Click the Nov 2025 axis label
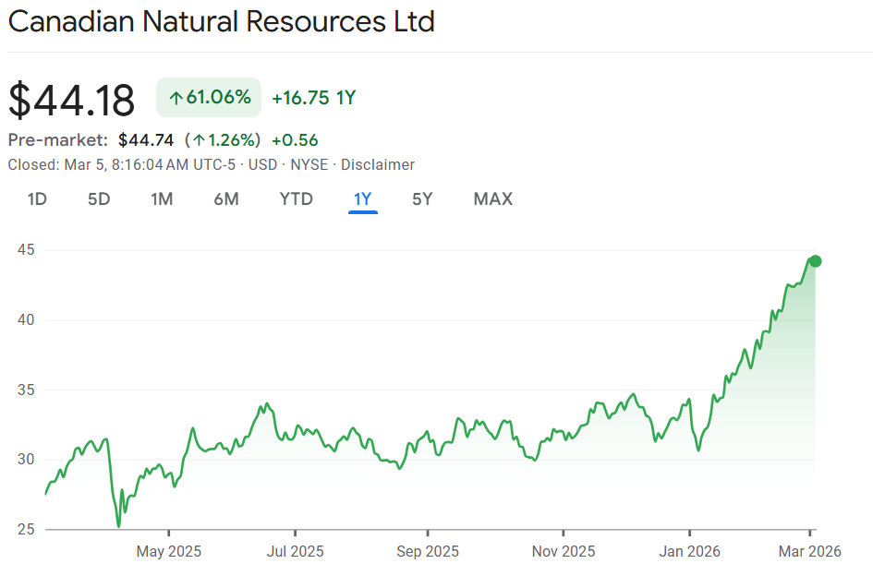This screenshot has width=873, height=588. point(563,551)
